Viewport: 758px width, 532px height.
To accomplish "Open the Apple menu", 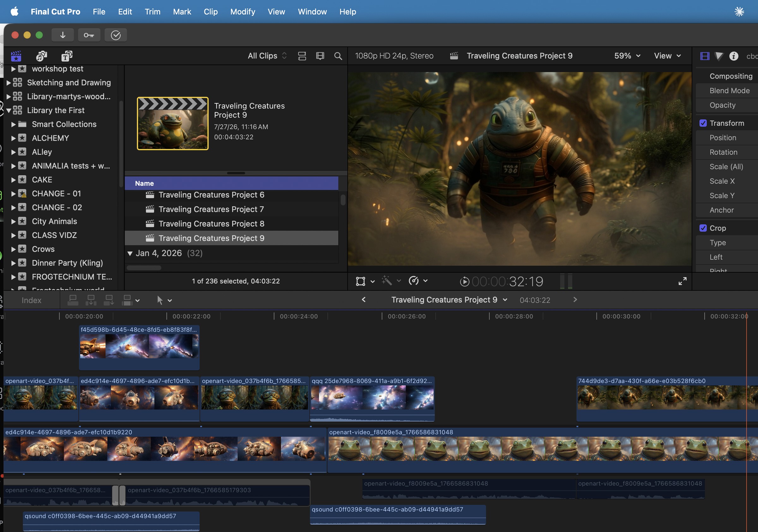I will 15,12.
